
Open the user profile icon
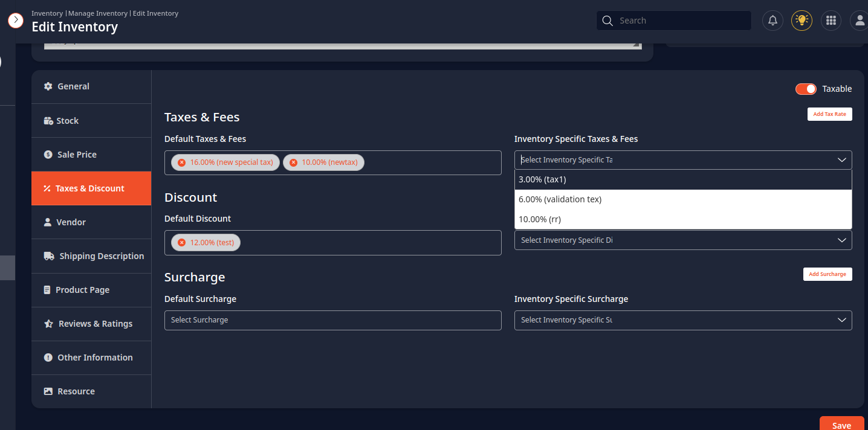coord(859,21)
